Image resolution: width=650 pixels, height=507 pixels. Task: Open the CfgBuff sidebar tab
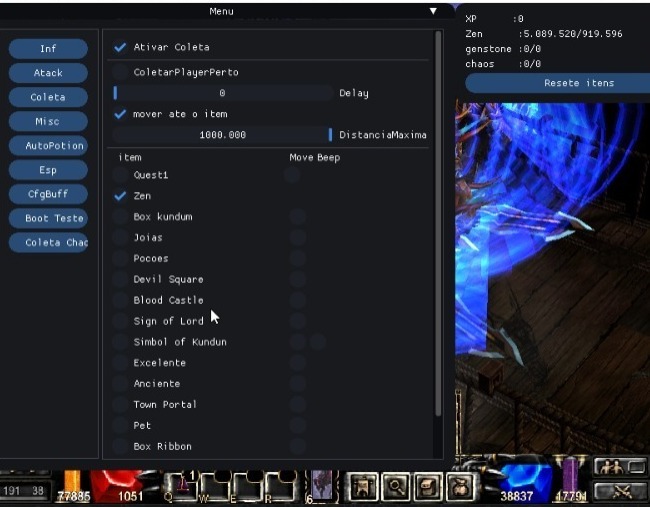[x=48, y=194]
